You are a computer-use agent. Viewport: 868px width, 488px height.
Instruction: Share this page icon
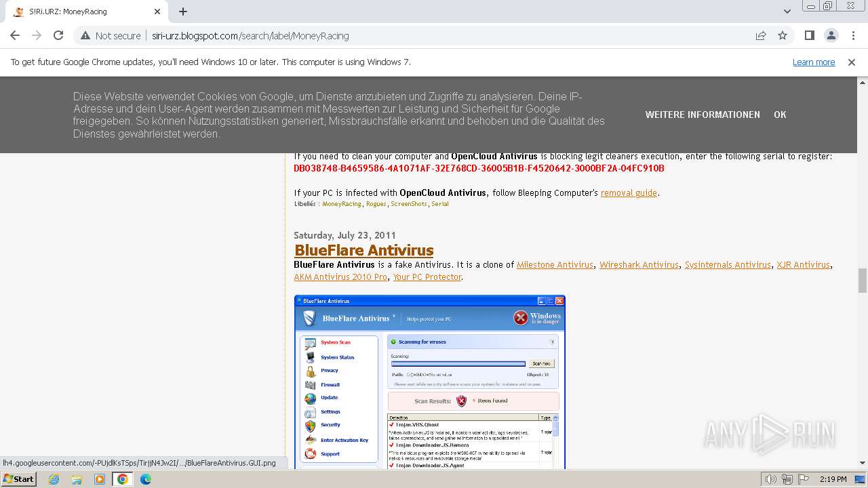(761, 35)
